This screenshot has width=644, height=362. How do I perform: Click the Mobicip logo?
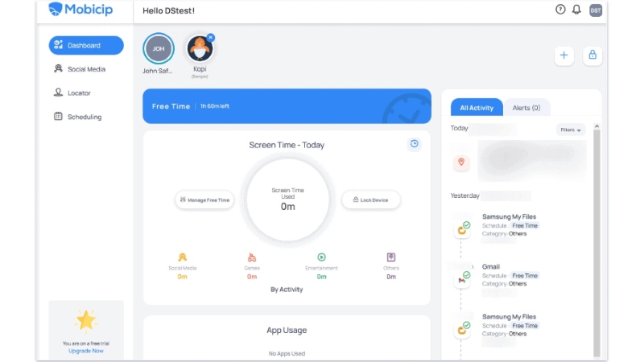tap(80, 9)
